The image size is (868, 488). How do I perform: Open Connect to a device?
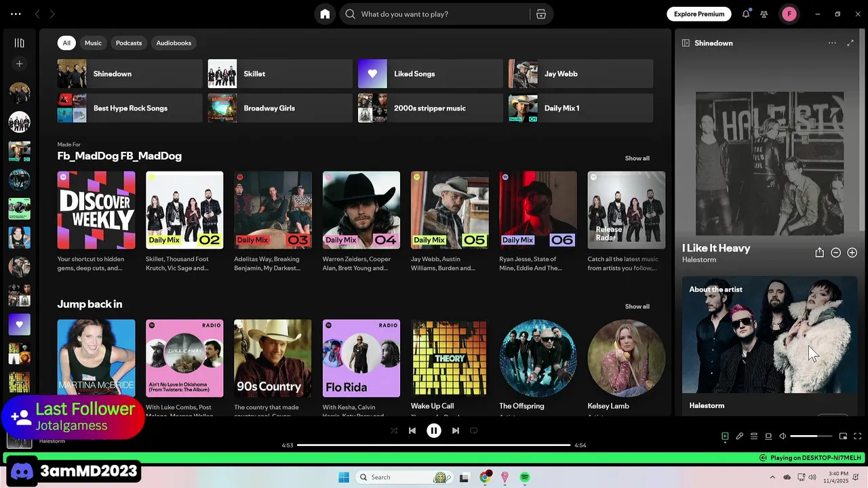768,436
